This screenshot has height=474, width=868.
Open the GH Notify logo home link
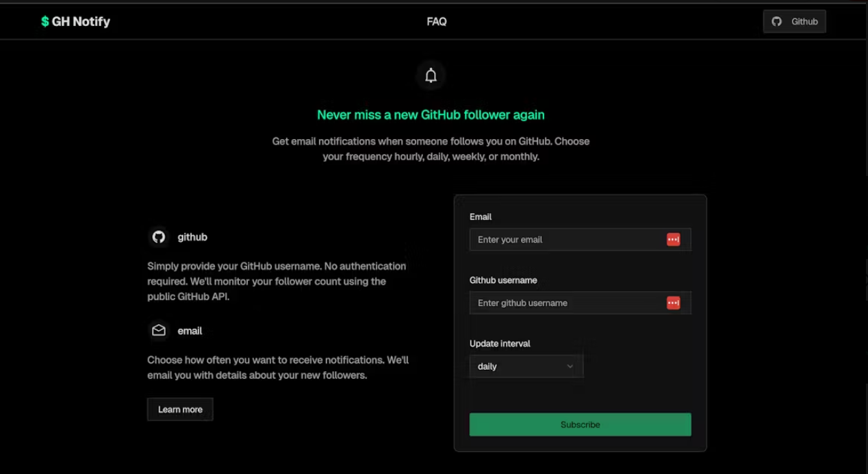click(75, 21)
